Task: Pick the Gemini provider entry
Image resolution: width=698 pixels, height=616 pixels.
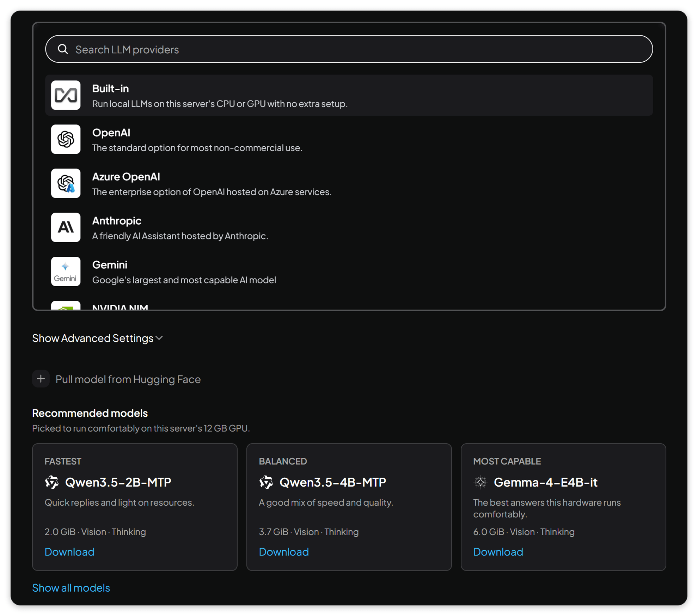Action: click(349, 272)
